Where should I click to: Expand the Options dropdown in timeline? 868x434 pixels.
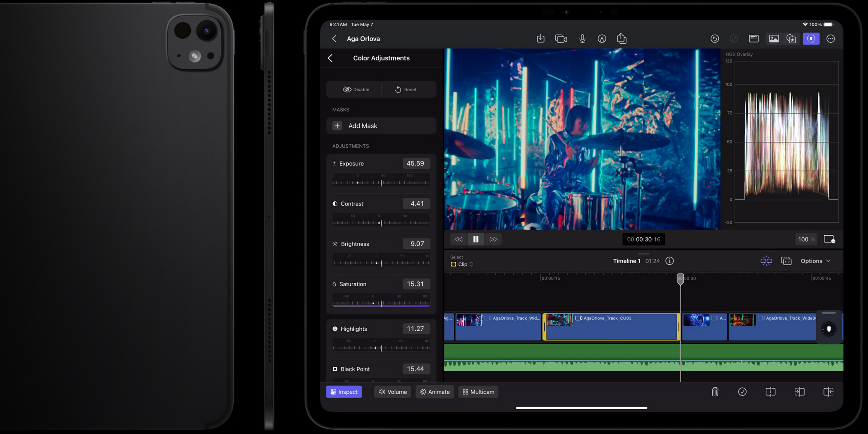point(816,261)
